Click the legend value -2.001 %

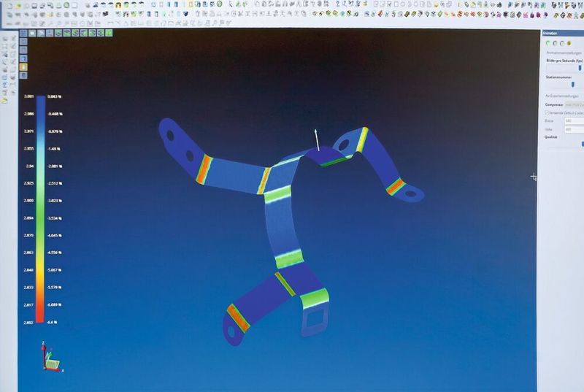[55, 166]
